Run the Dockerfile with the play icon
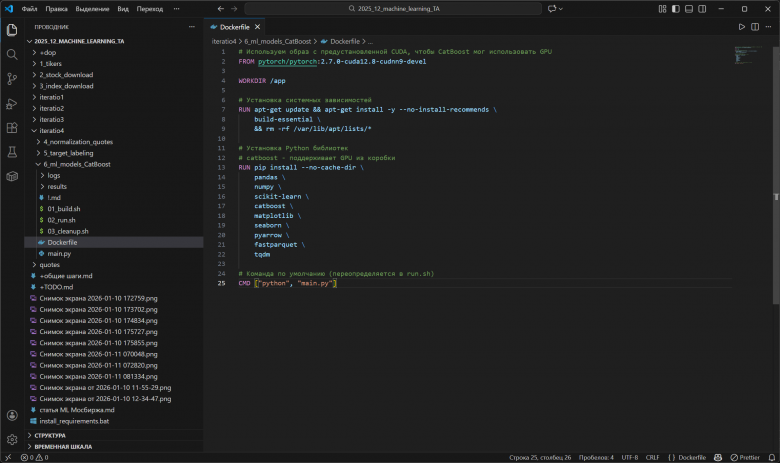This screenshot has width=780, height=463. tap(742, 27)
